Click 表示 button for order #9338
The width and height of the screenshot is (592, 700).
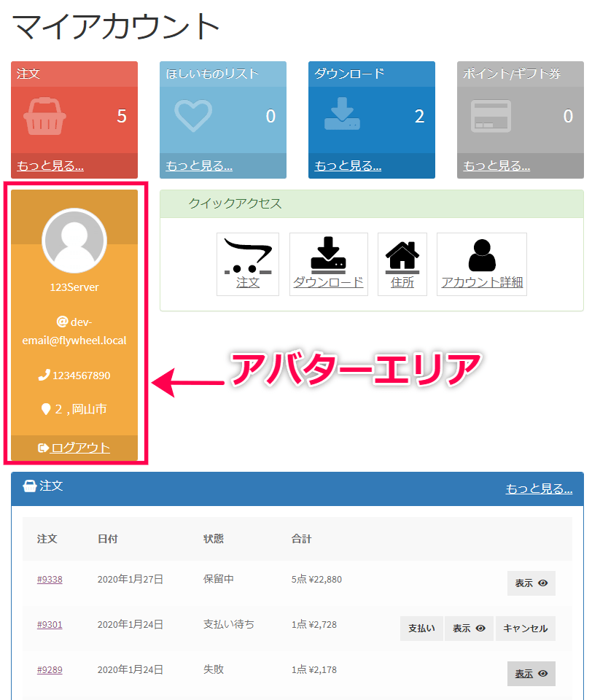click(x=531, y=583)
